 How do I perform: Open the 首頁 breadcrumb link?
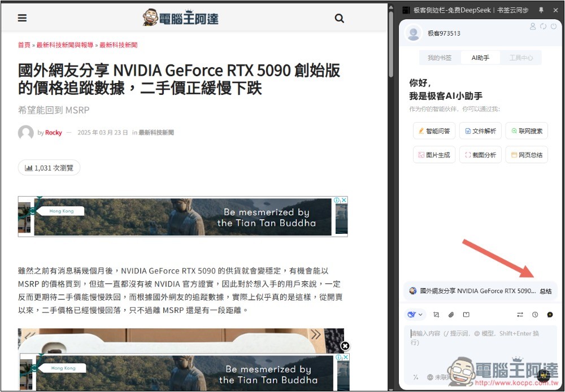[x=24, y=45]
